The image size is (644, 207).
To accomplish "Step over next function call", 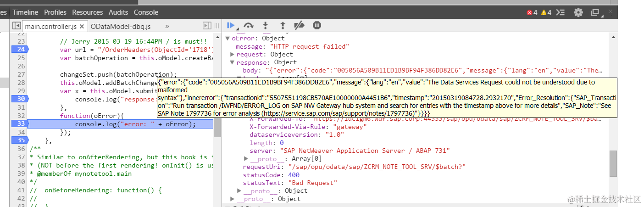I will pos(249,25).
